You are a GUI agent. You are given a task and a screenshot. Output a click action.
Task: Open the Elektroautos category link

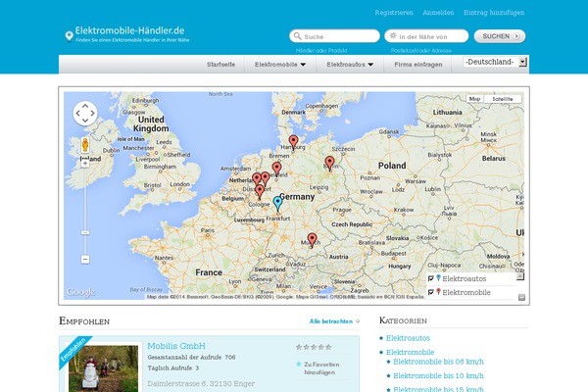click(x=408, y=338)
